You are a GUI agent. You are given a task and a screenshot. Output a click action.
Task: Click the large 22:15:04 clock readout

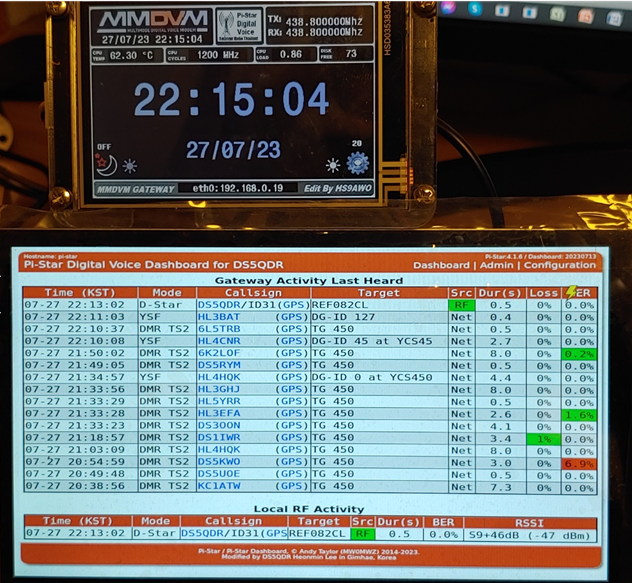231,99
